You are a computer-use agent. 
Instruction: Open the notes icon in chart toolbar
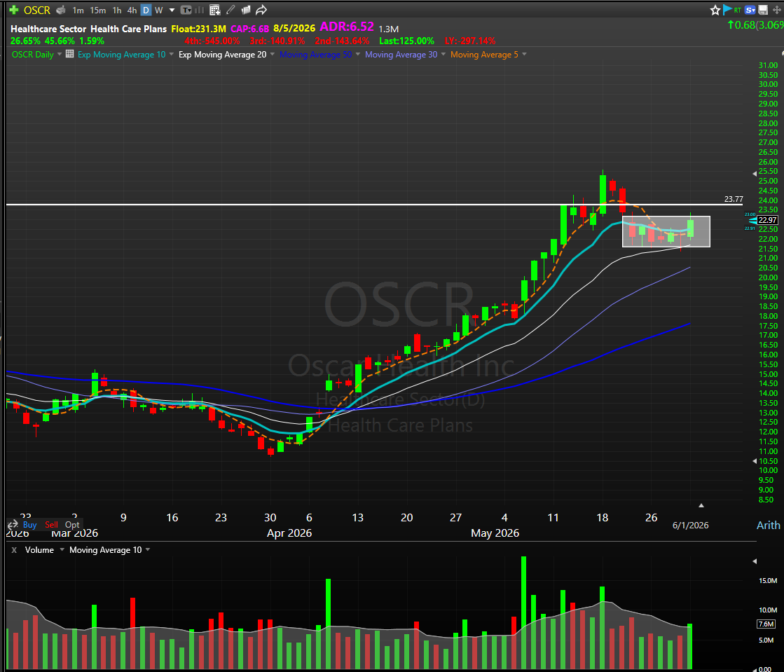[x=245, y=10]
